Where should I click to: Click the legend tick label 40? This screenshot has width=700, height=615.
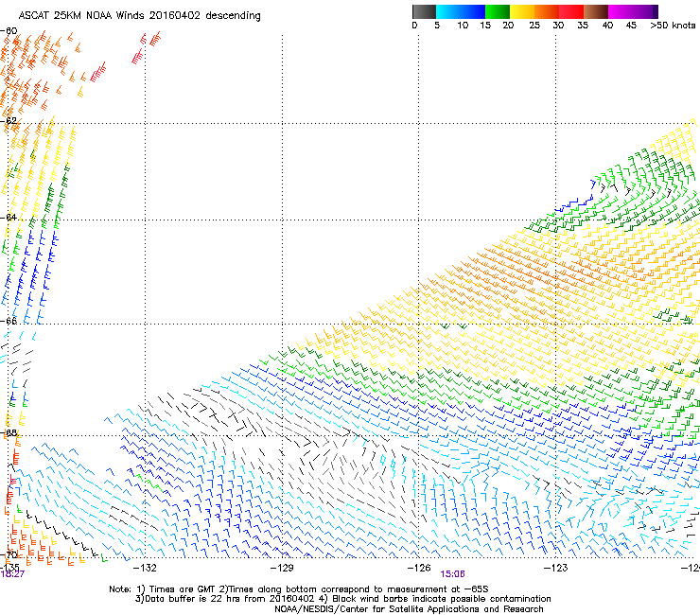point(607,26)
